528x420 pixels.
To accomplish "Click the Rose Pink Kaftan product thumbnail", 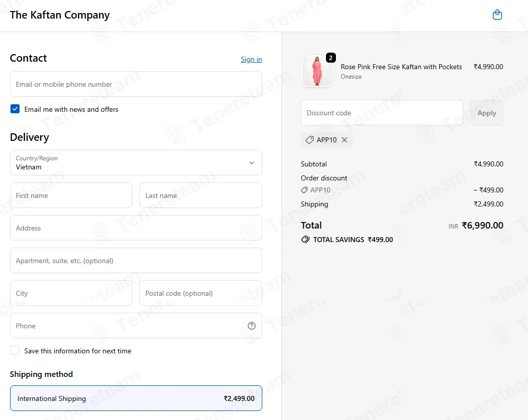I will (317, 71).
